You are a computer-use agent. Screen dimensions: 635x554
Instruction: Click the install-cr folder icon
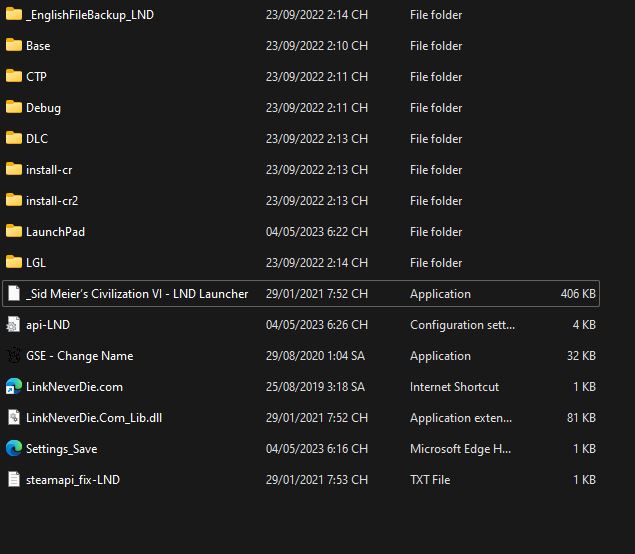14,169
